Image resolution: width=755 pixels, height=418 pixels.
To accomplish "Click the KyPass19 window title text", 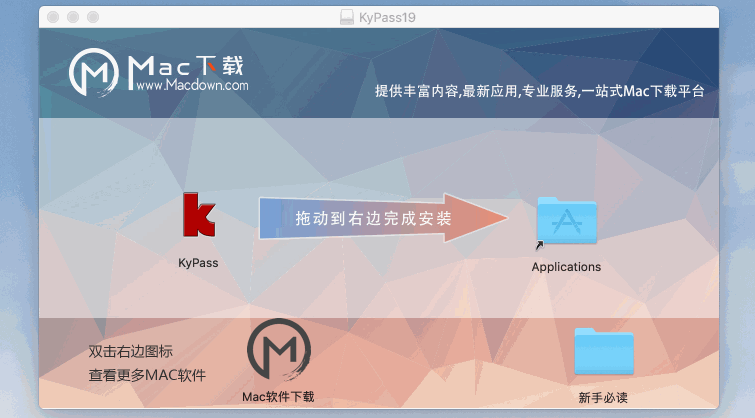I will (x=387, y=18).
